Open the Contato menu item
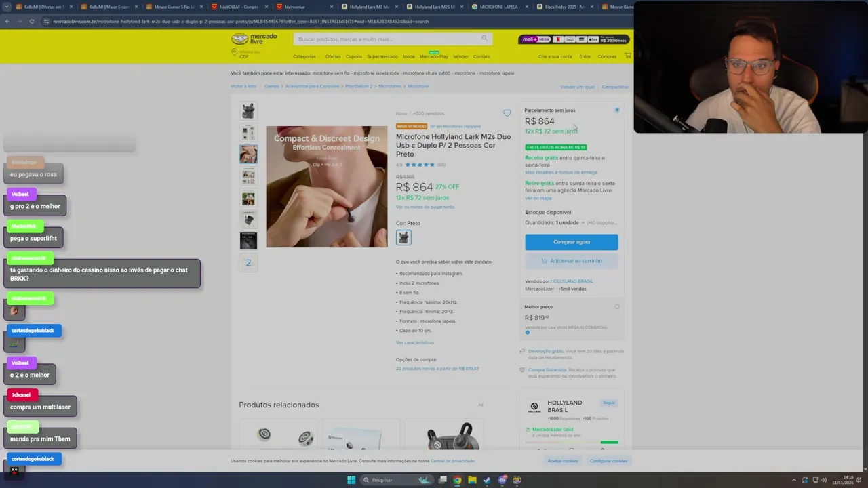868x488 pixels. click(481, 56)
